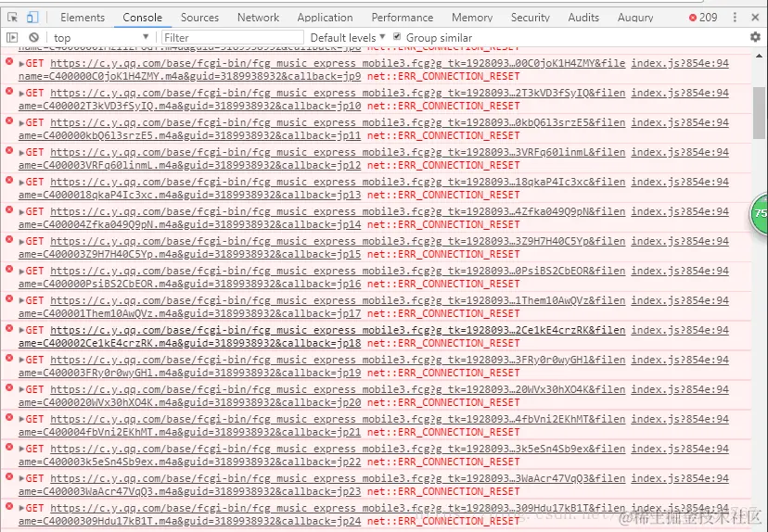768x532 pixels.
Task: Click the console Filter input field
Action: pos(233,38)
